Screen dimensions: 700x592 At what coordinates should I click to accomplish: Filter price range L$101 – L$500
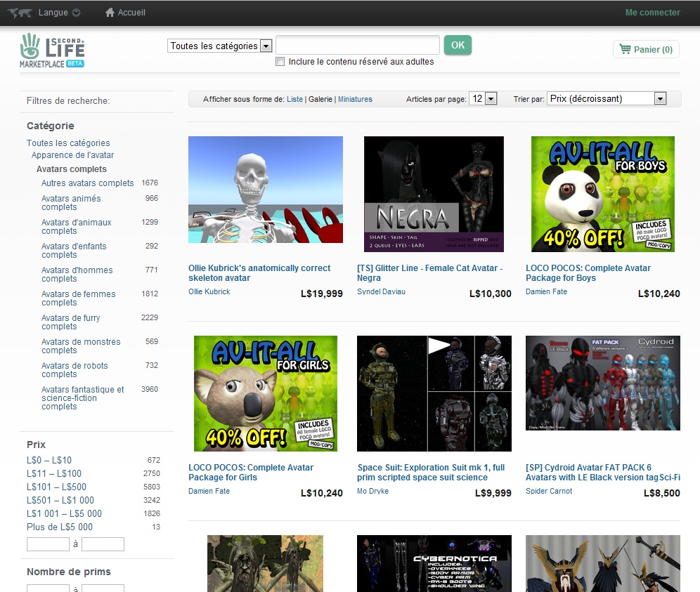click(x=56, y=487)
